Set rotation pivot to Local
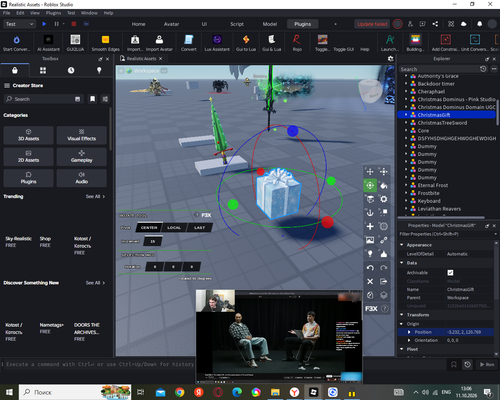The height and width of the screenshot is (400, 500). [174, 228]
